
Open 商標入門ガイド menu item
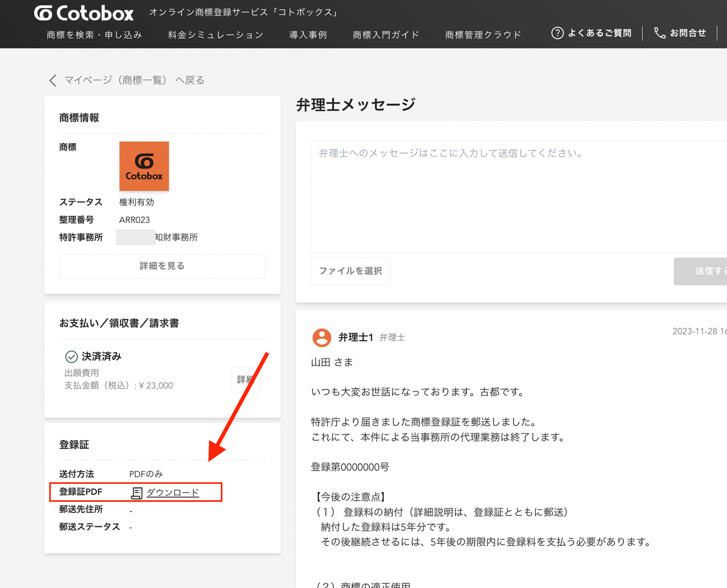point(386,35)
